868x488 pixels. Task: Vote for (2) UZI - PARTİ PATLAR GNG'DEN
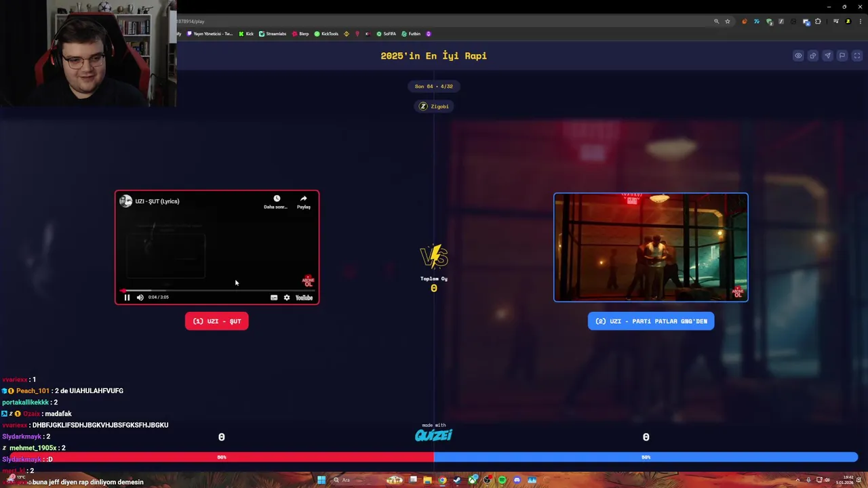click(x=651, y=321)
